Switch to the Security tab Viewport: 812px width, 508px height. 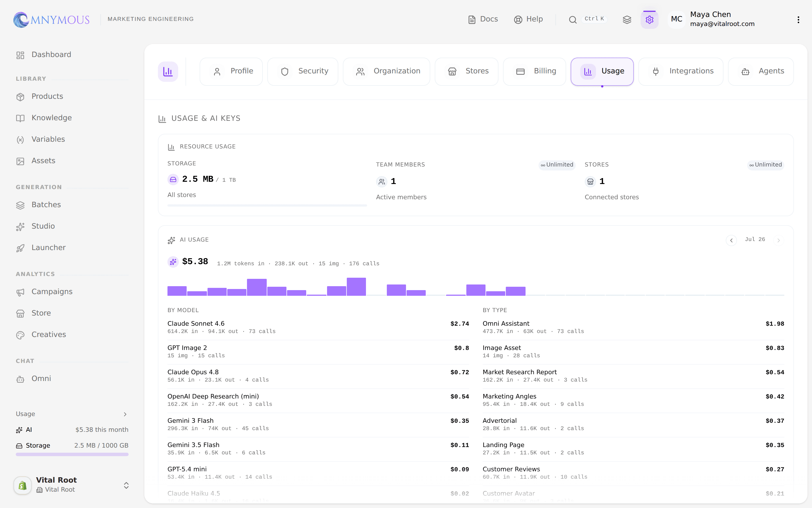point(303,72)
